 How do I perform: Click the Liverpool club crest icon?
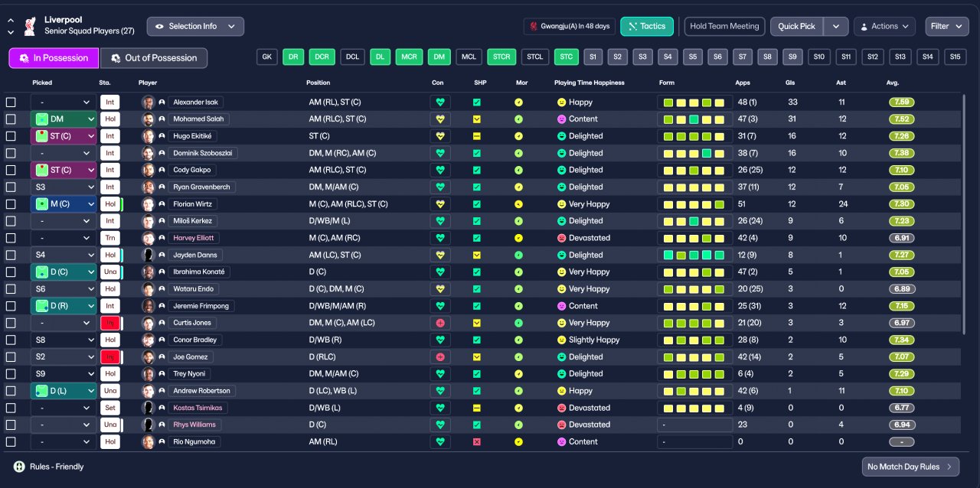coord(29,25)
